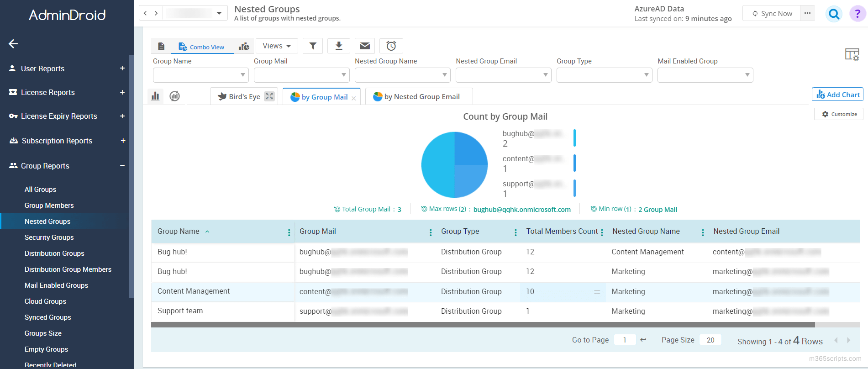The width and height of the screenshot is (868, 369).
Task: Click the bughub pie slice
Action: (x=437, y=164)
